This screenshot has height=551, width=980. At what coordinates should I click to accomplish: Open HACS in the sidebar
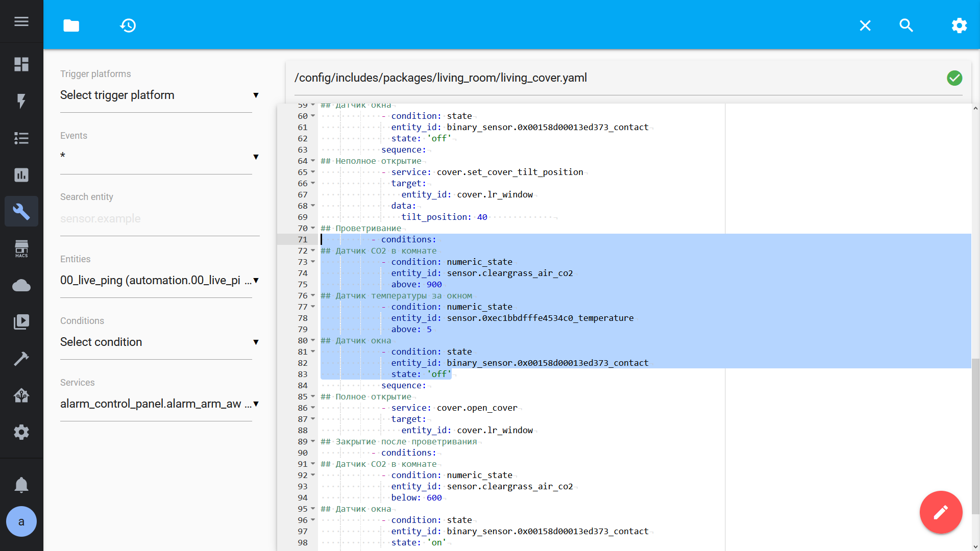21,248
